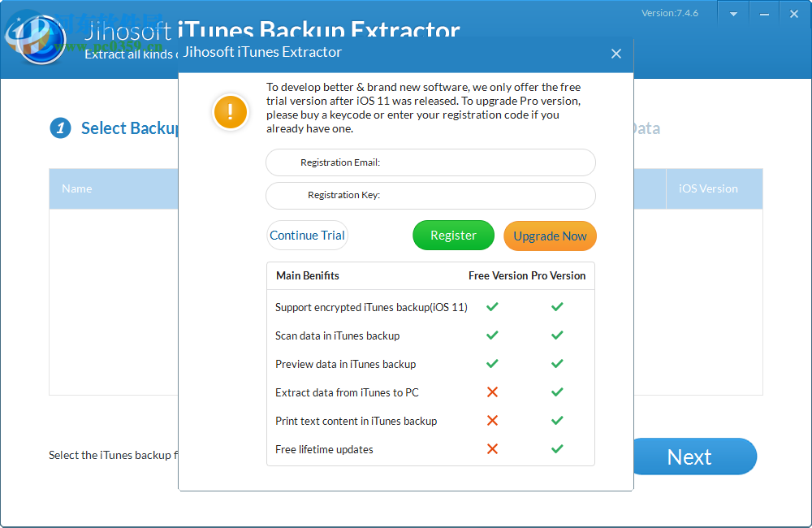The width and height of the screenshot is (812, 528).
Task: Select the iOS Version column header
Action: (707, 188)
